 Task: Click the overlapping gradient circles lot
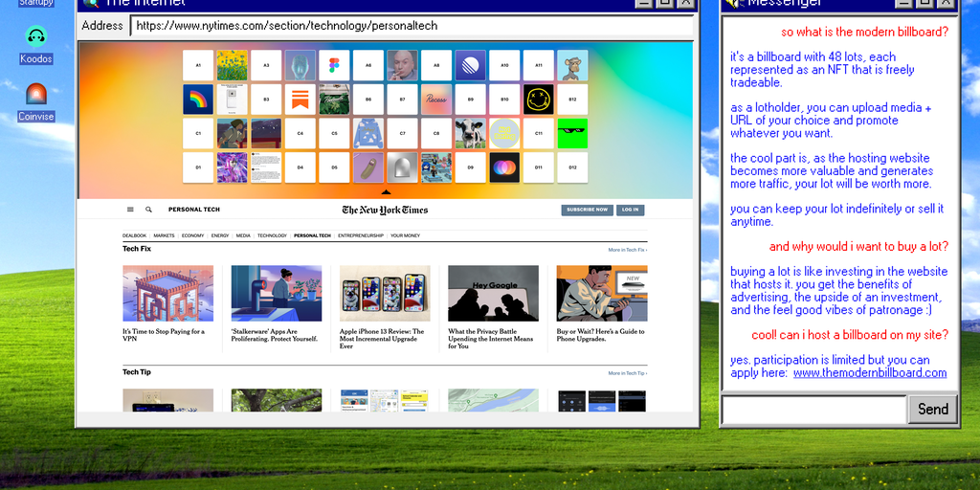click(504, 167)
